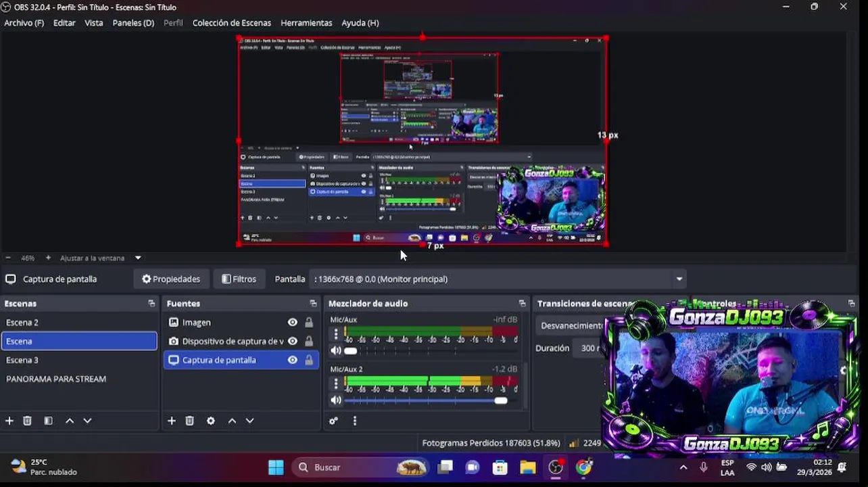Screen dimensions: 868x487
Task: Select scene Escena 2
Action: pos(79,323)
